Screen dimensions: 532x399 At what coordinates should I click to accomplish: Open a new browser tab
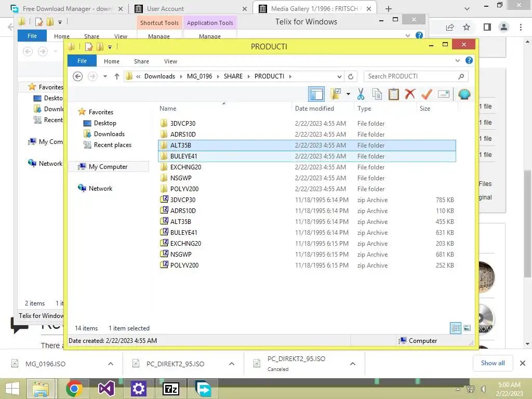(x=389, y=9)
